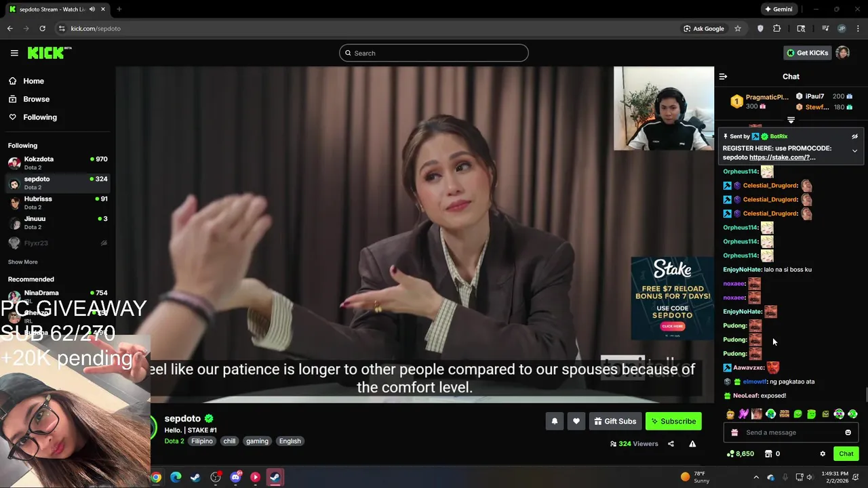Screen dimensions: 868x488
Task: Toggle notification bell for sepdoto
Action: [554, 421]
